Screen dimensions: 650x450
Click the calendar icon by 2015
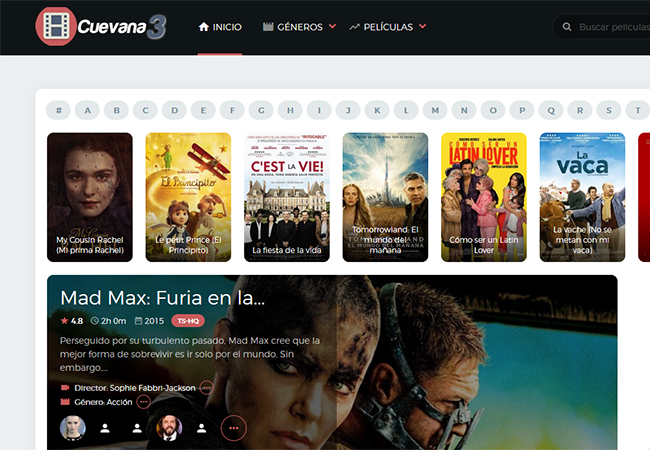point(138,321)
